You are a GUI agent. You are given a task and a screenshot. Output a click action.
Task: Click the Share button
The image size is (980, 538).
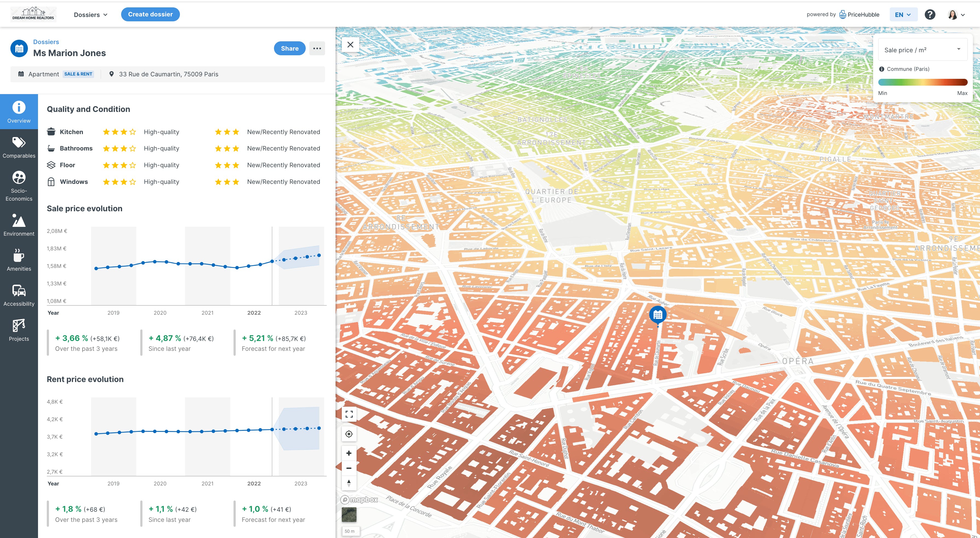(290, 48)
